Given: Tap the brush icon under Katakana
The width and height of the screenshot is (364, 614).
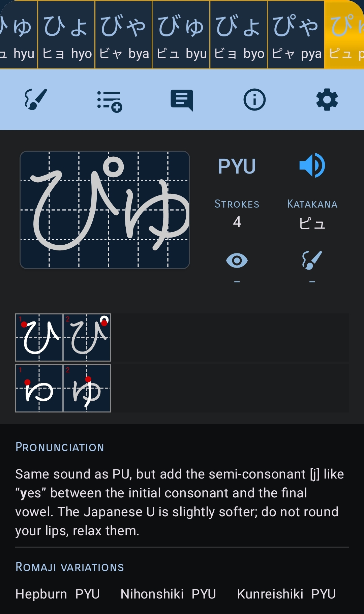Looking at the screenshot, I should tap(312, 260).
